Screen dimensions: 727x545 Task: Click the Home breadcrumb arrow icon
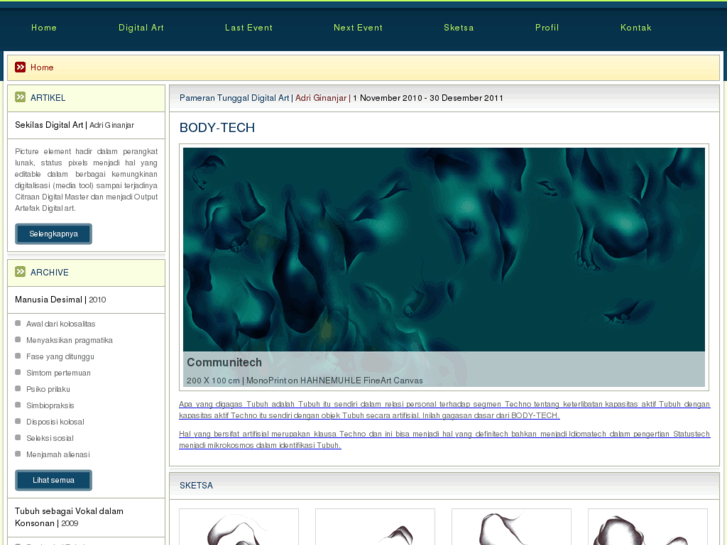click(20, 68)
